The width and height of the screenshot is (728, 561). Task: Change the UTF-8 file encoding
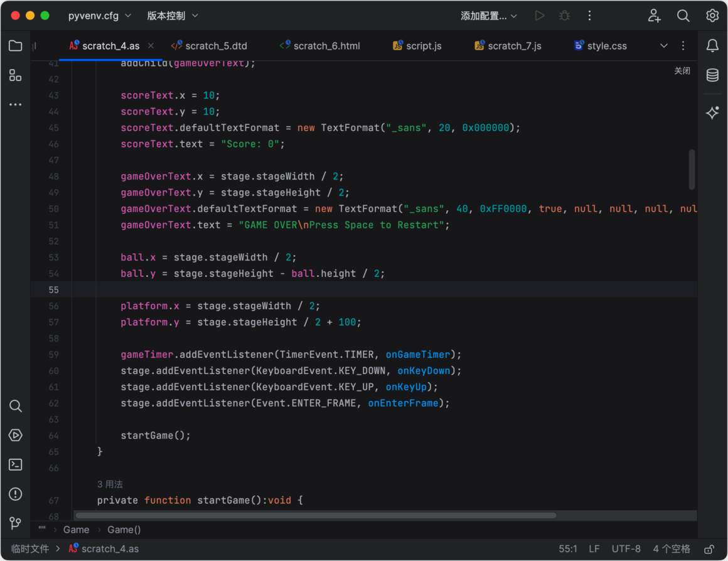click(626, 549)
